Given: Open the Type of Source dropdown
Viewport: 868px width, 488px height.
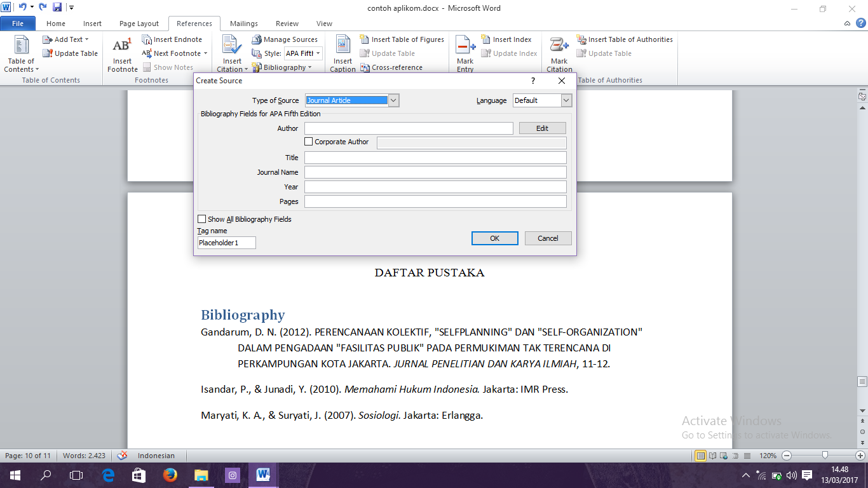Looking at the screenshot, I should point(393,100).
